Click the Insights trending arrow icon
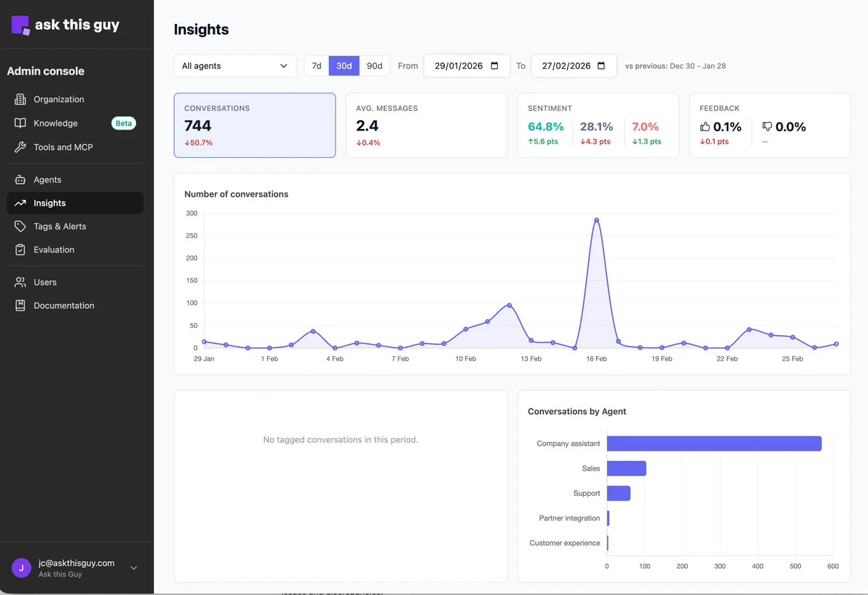 pos(20,203)
